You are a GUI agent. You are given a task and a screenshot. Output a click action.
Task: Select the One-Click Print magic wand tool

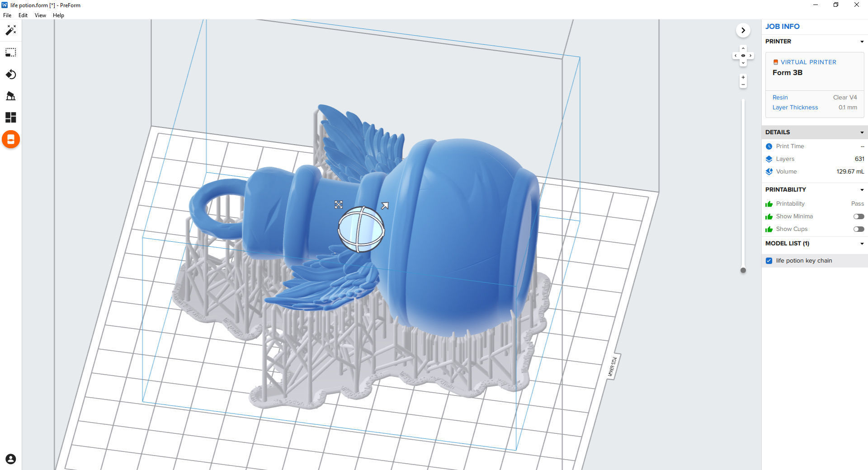coord(11,30)
